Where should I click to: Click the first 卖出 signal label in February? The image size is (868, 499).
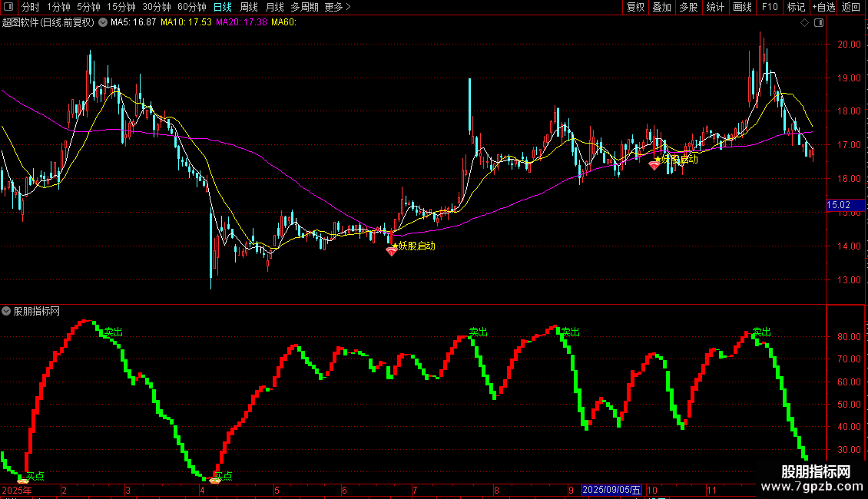(114, 332)
